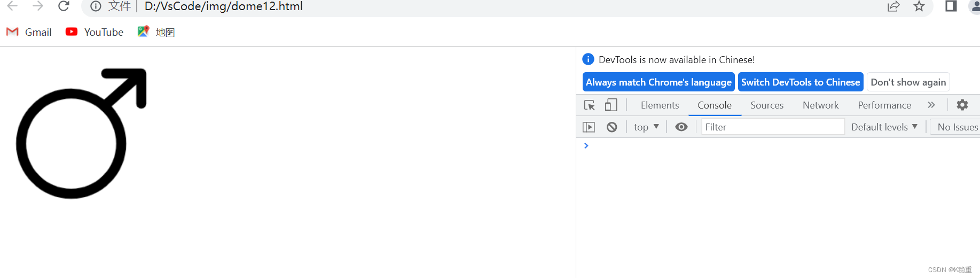The width and height of the screenshot is (980, 278).
Task: Click the site information icon in address bar
Action: 96,6
